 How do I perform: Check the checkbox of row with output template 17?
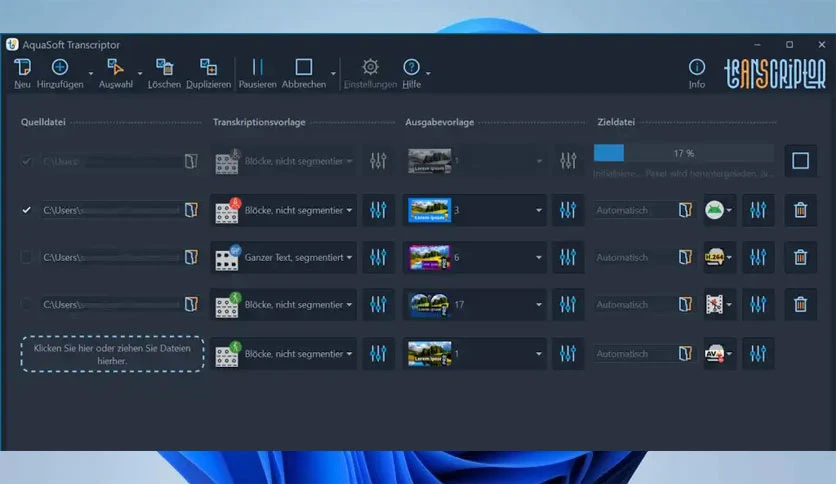26,304
